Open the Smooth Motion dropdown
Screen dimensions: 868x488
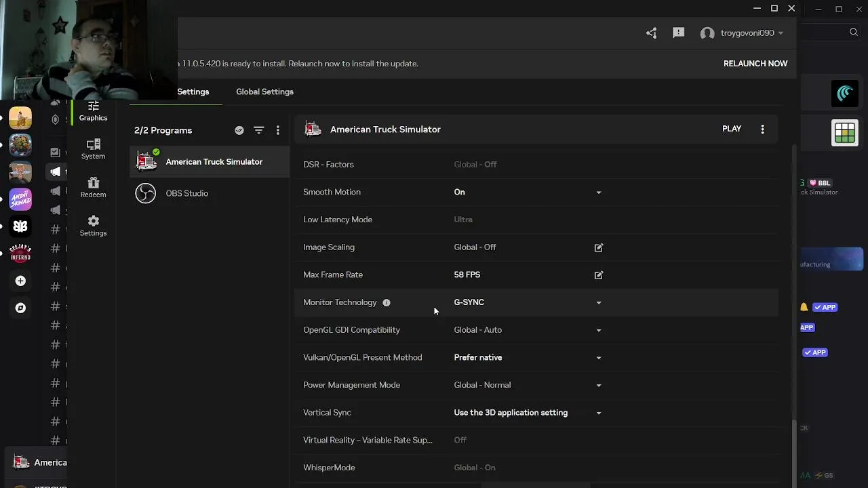click(598, 192)
